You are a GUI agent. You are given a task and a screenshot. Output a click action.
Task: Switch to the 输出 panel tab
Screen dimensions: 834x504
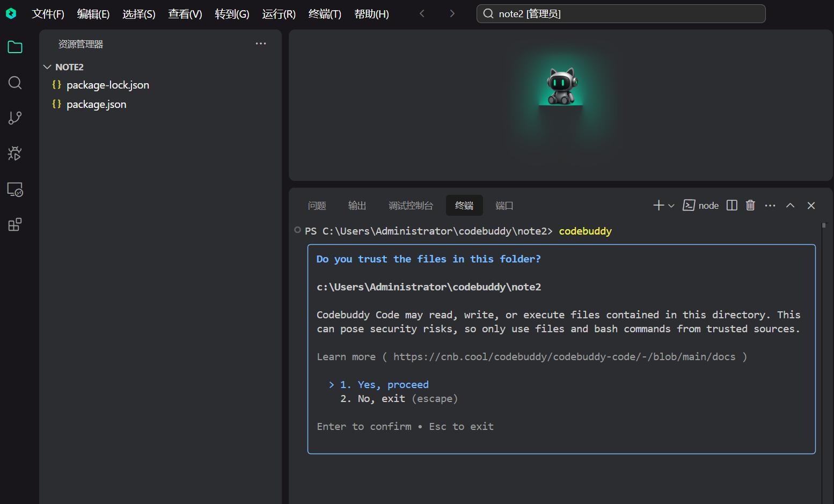coord(357,206)
